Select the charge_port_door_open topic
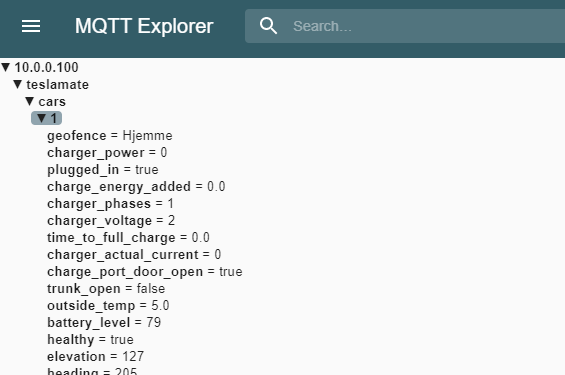 point(145,271)
